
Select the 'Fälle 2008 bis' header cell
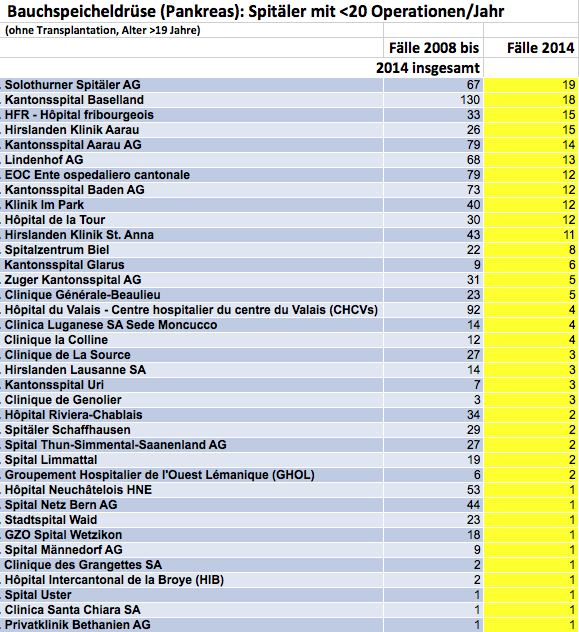pyautogui.click(x=433, y=48)
